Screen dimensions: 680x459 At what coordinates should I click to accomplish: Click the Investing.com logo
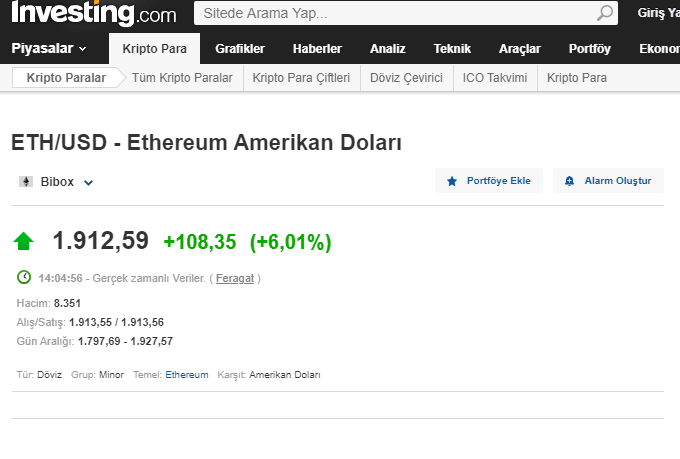tap(93, 14)
